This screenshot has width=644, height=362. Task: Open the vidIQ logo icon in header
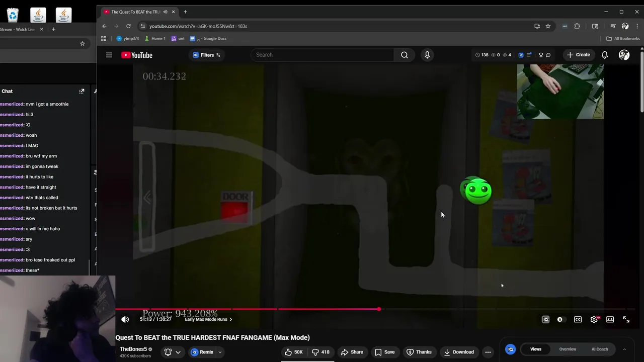point(521,55)
